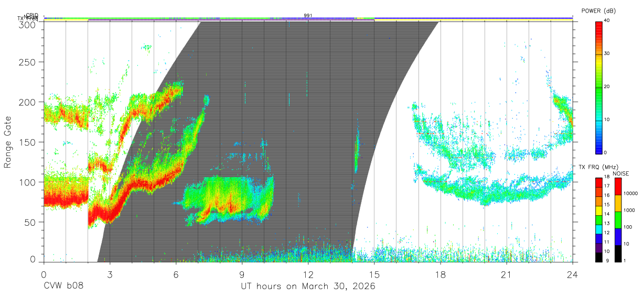Click the 1 label on NOISE scale

tap(625, 260)
